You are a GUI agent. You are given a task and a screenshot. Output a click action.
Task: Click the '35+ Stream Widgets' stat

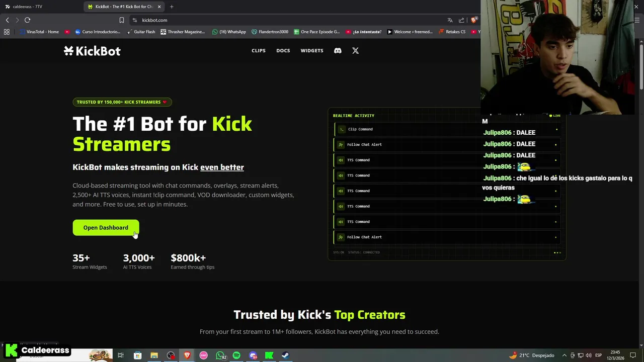click(90, 261)
